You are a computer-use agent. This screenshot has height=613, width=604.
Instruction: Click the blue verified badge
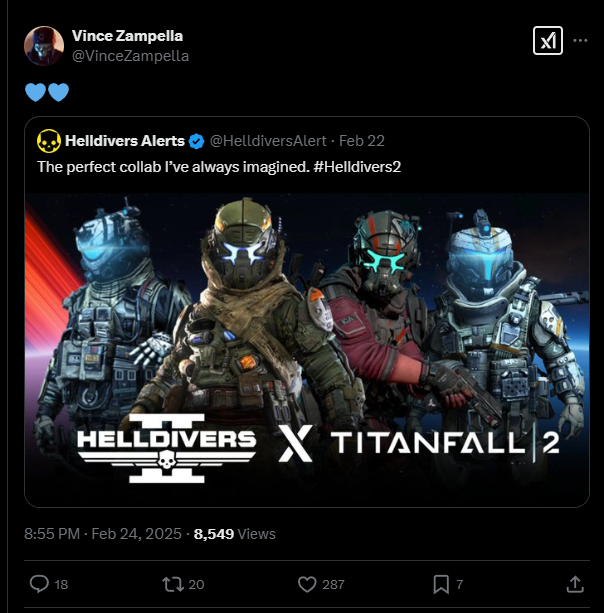(x=196, y=140)
